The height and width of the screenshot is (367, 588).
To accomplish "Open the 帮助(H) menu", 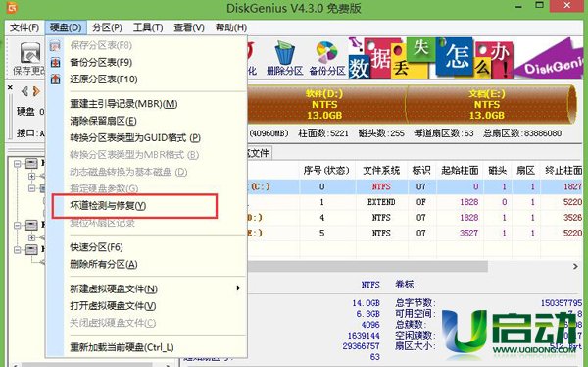I will point(231,27).
